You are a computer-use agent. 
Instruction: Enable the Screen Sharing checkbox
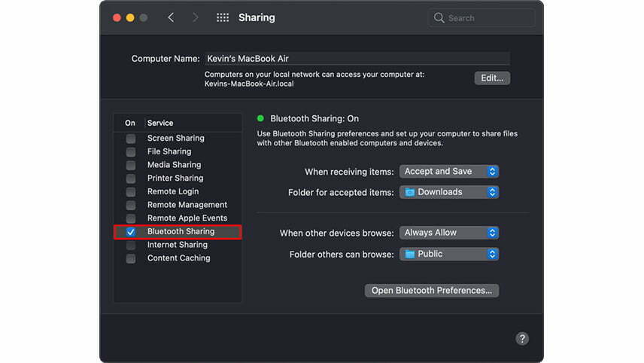coord(131,139)
